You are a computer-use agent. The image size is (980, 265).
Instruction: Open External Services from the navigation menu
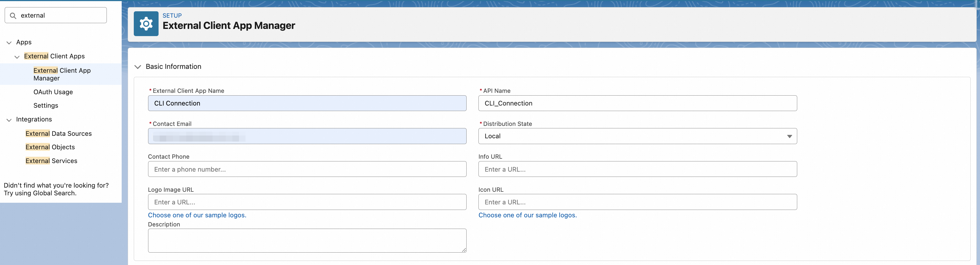(51, 161)
